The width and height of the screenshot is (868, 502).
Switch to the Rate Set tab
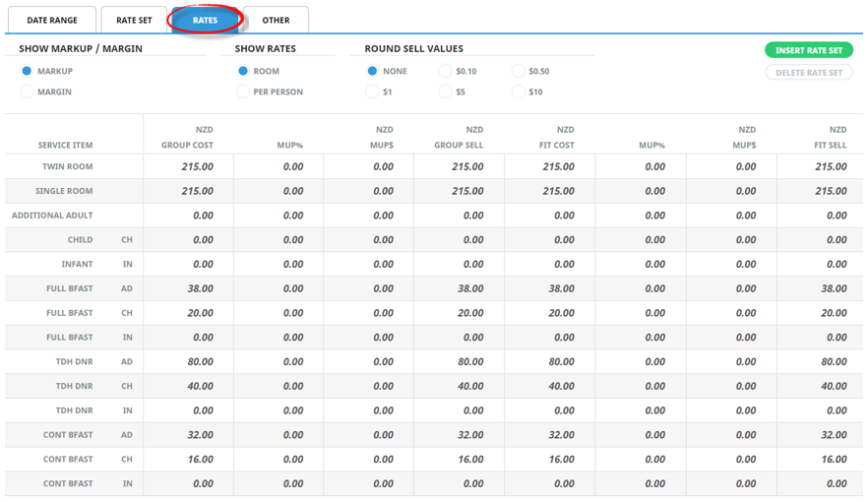coord(134,20)
